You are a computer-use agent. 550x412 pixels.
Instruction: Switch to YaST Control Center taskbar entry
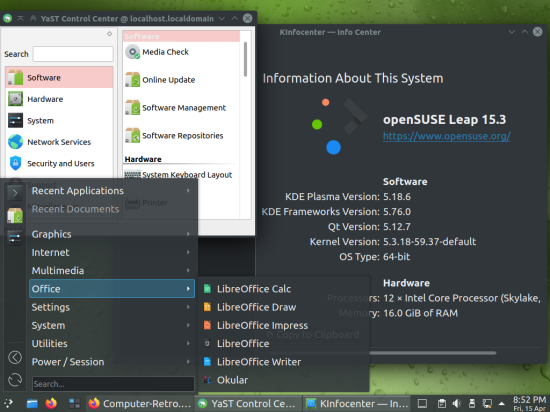pos(247,404)
